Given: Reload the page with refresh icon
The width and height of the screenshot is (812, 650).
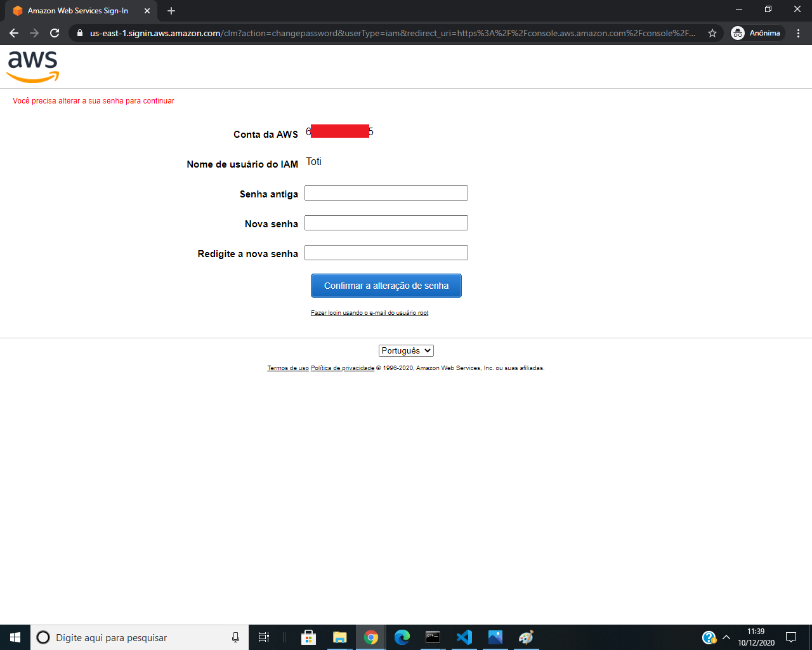Looking at the screenshot, I should pos(55,33).
